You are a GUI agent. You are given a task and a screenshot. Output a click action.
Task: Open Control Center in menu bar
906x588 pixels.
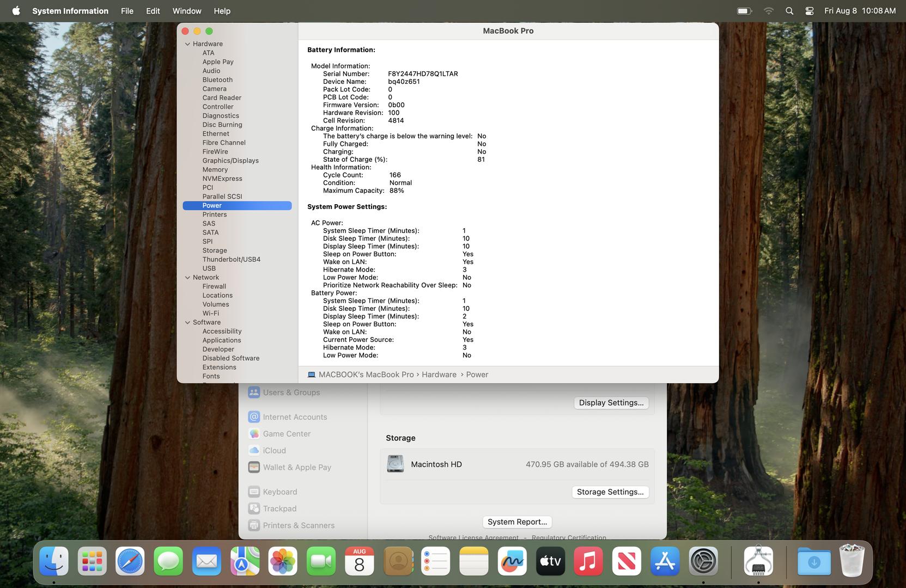tap(810, 11)
